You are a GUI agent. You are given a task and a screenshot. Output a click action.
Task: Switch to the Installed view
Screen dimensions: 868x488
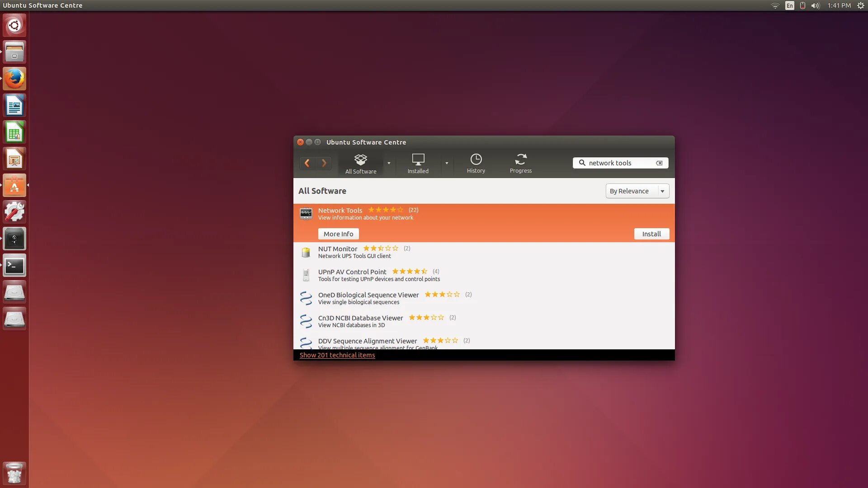pyautogui.click(x=418, y=164)
